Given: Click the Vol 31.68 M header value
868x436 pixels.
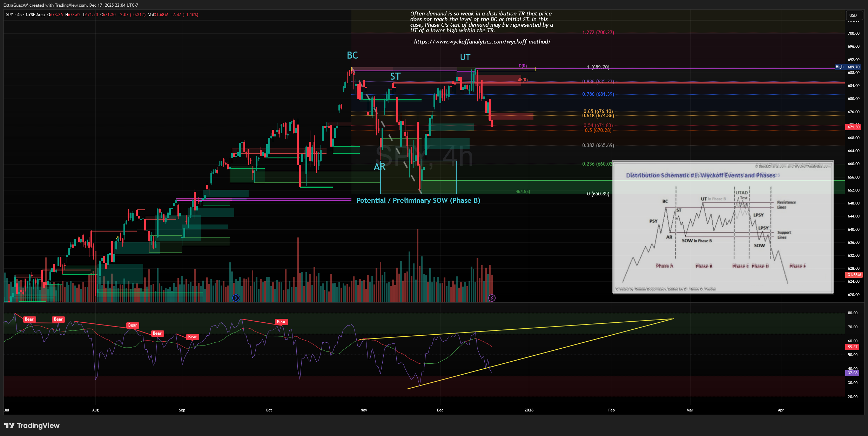Looking at the screenshot, I should click(158, 15).
